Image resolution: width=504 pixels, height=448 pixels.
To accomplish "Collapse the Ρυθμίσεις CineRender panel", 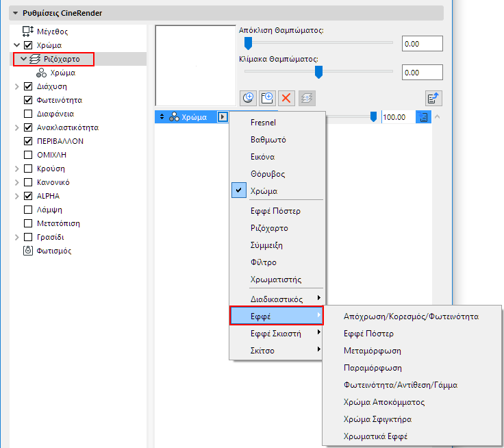I will [x=15, y=13].
